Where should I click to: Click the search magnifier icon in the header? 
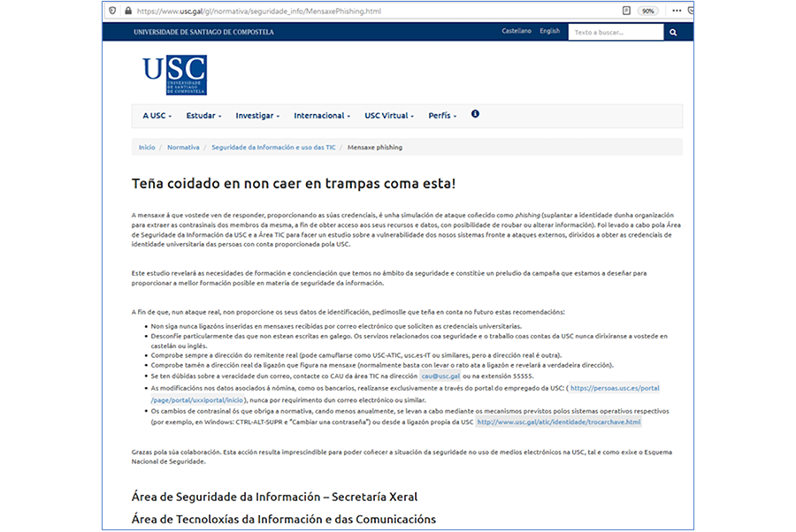pyautogui.click(x=672, y=31)
